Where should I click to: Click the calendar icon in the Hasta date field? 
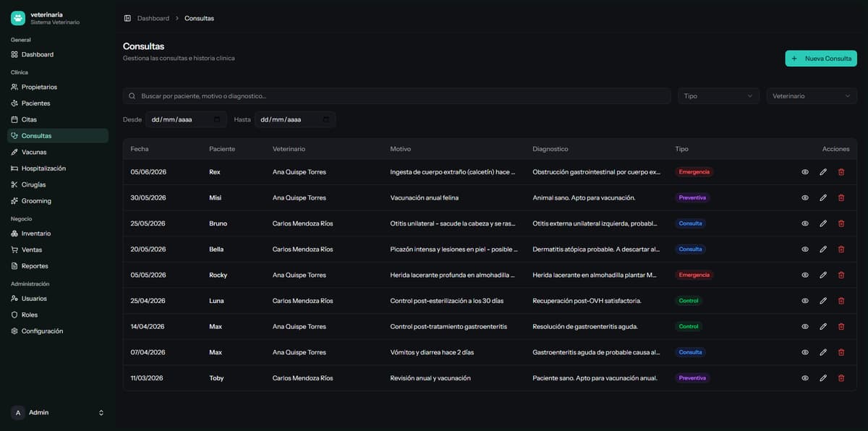pyautogui.click(x=325, y=119)
